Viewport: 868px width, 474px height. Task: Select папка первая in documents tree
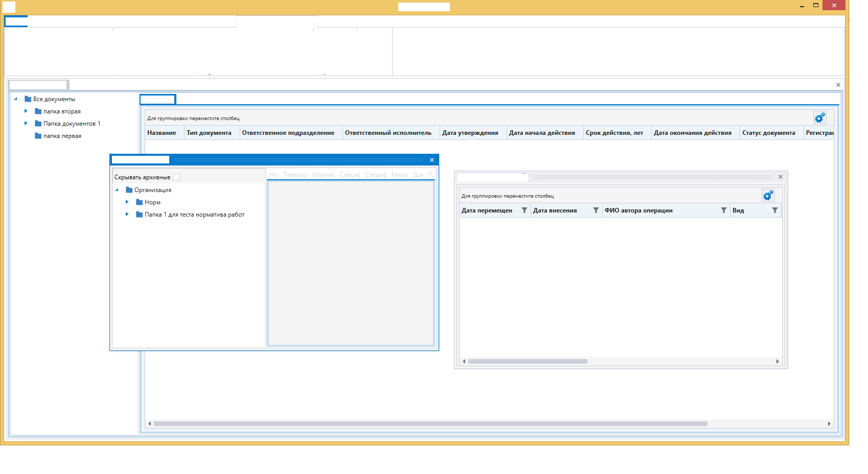[x=62, y=136]
